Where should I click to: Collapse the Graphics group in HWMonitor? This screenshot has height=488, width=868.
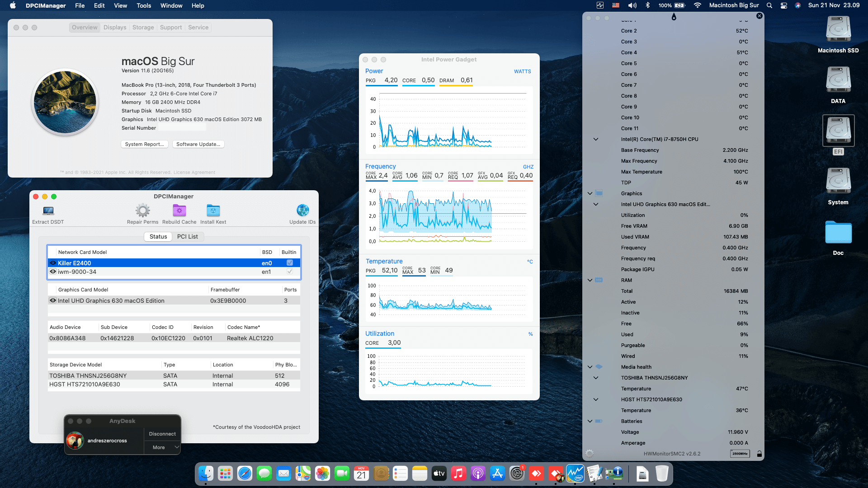[590, 193]
